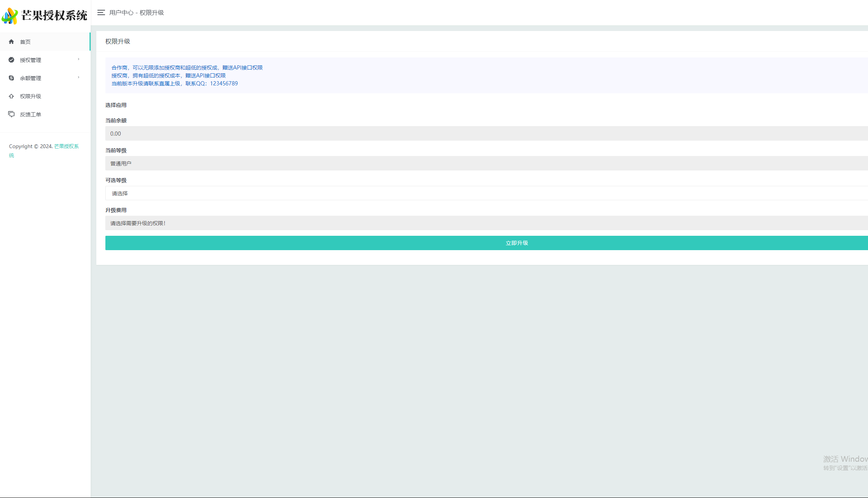The width and height of the screenshot is (868, 498).
Task: Click the 余额管理 coin icon
Action: tap(11, 78)
